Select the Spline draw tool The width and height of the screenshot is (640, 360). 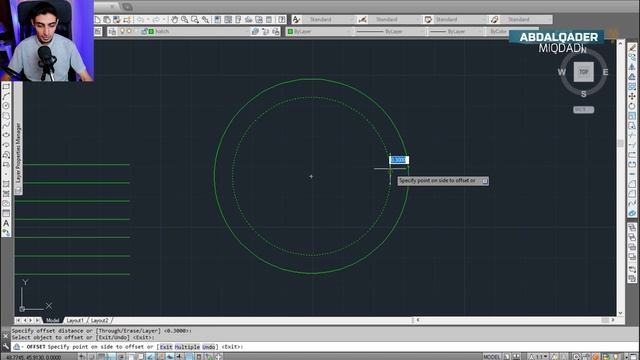click(6, 126)
